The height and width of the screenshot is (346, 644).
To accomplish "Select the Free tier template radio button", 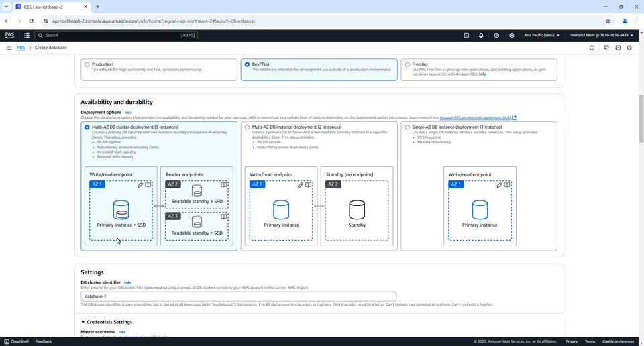I will tap(407, 64).
